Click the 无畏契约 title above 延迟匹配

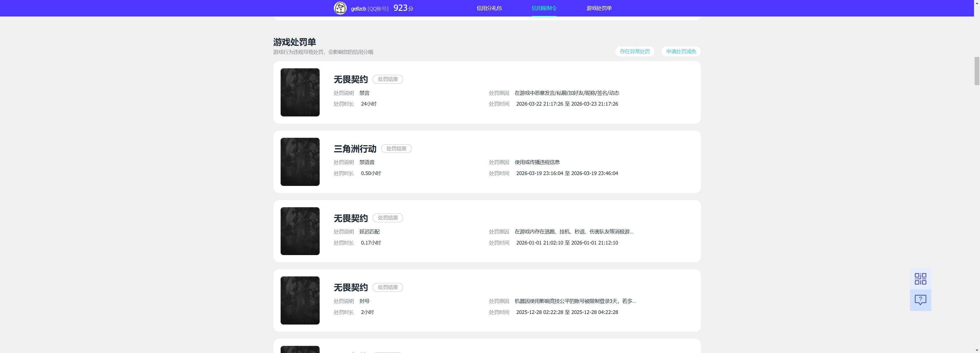click(x=350, y=218)
